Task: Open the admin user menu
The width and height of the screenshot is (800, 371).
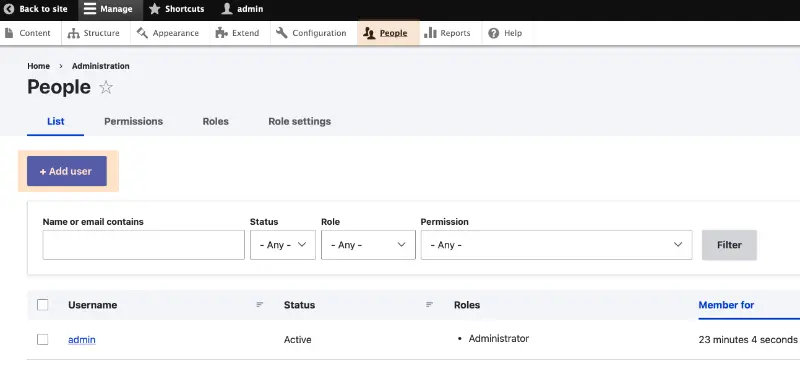Action: 243,9
